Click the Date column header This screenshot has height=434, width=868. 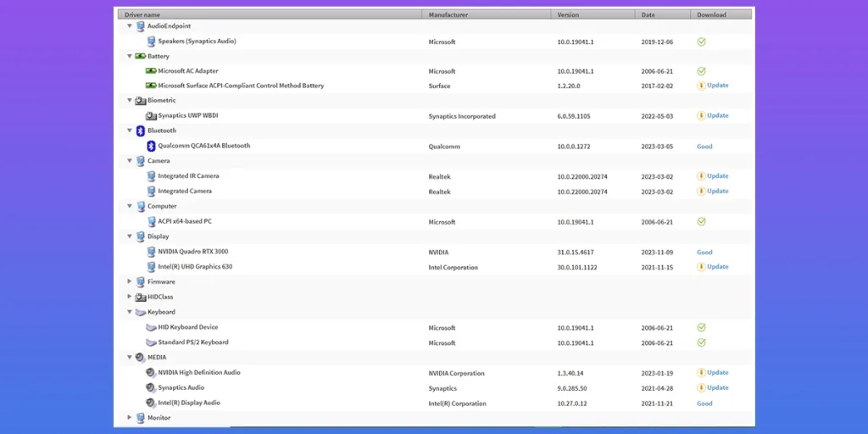click(663, 14)
